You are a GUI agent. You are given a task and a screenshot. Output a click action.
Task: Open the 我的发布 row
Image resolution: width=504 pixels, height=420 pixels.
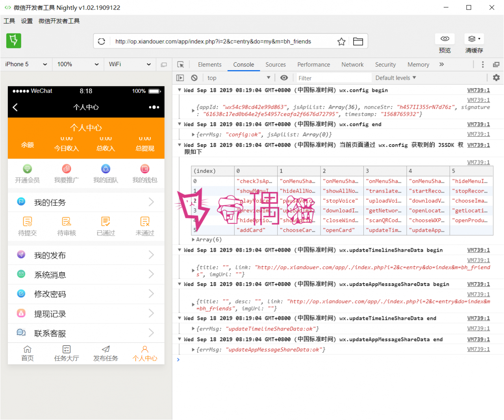pos(86,255)
